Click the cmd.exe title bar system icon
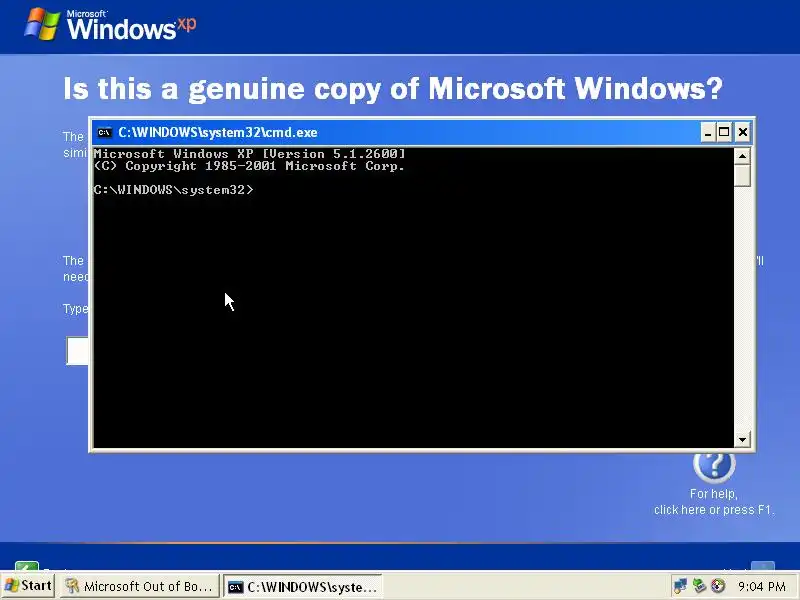 click(104, 133)
